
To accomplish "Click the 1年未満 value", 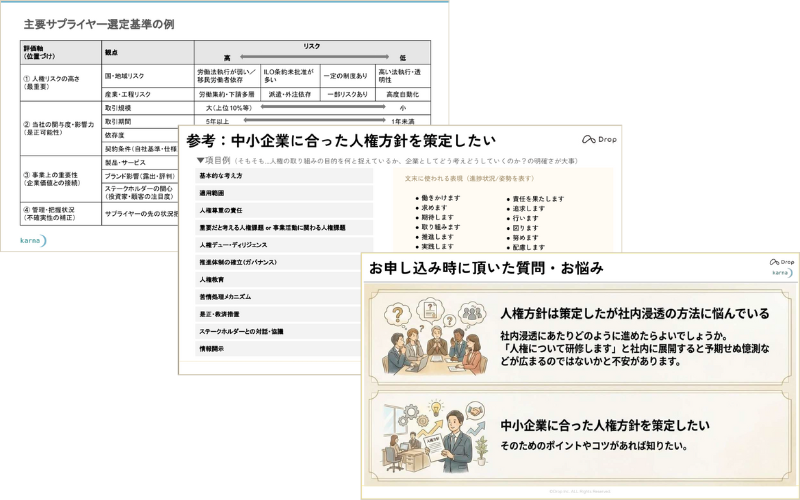I will 403,122.
